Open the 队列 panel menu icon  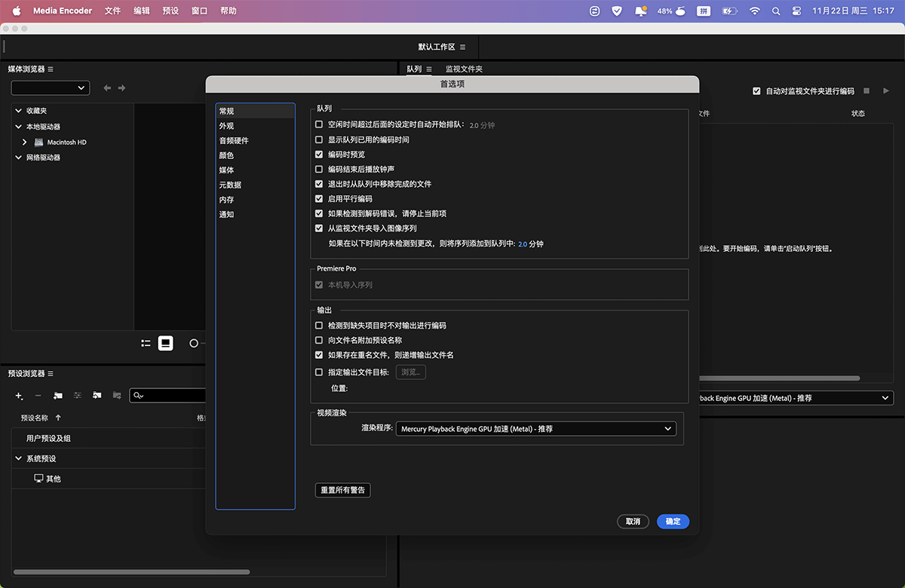coord(428,69)
